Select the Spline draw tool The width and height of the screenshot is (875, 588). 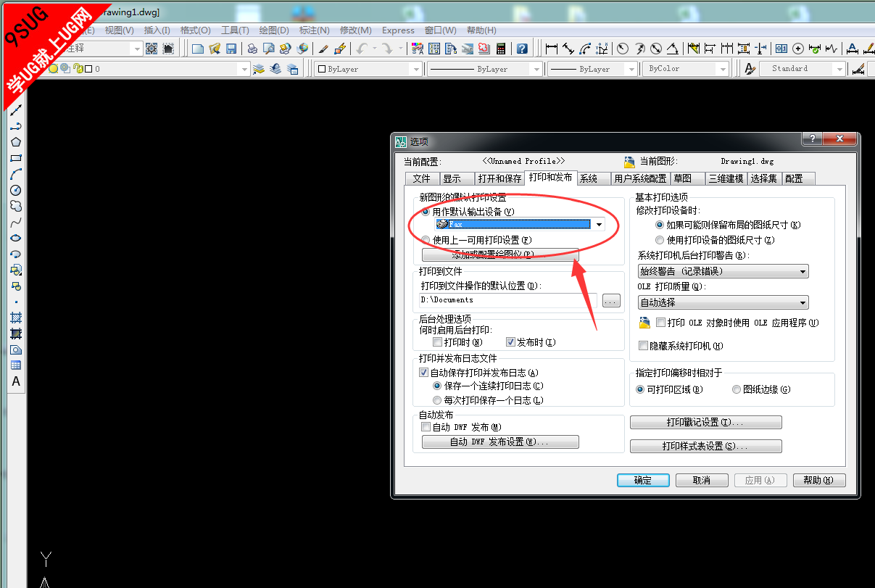(16, 222)
